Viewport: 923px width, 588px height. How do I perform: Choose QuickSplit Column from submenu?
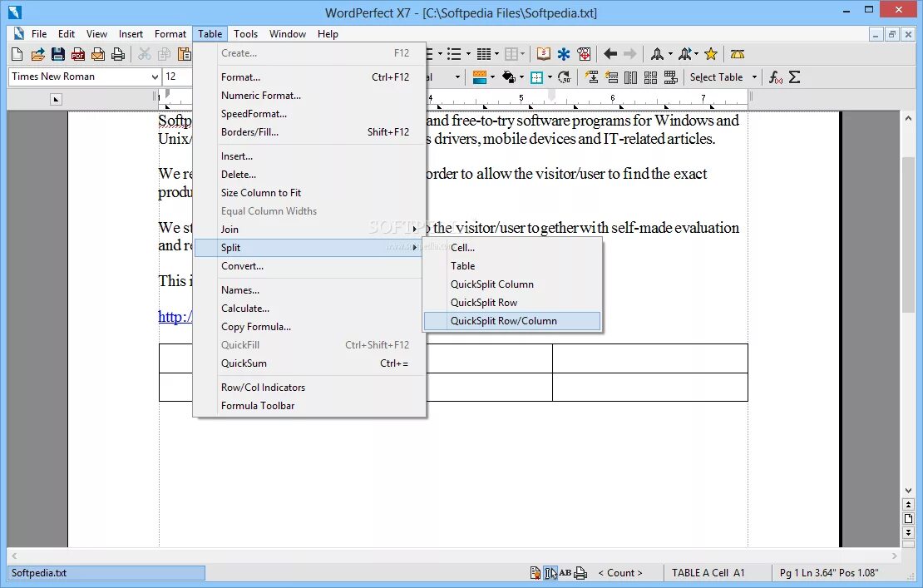click(512, 284)
